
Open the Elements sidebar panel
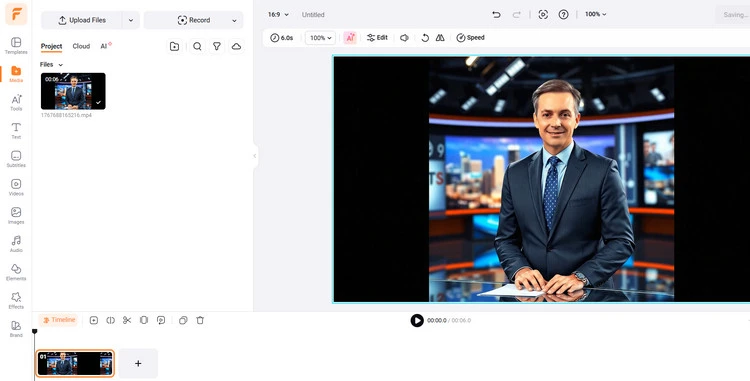point(16,272)
